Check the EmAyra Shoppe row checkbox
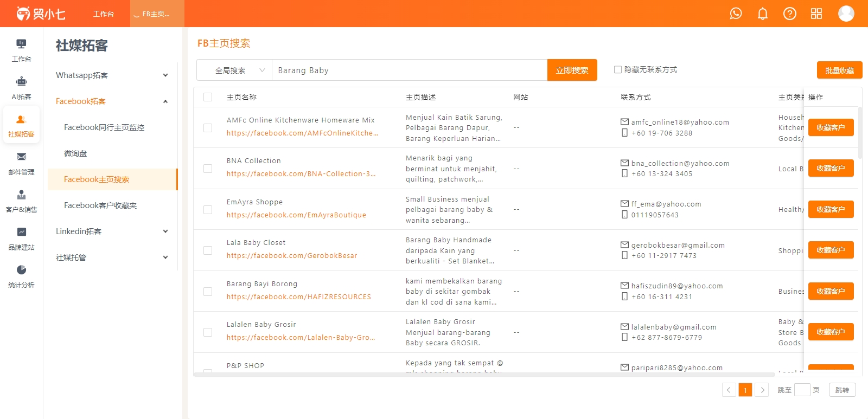Image resolution: width=868 pixels, height=419 pixels. [x=208, y=210]
